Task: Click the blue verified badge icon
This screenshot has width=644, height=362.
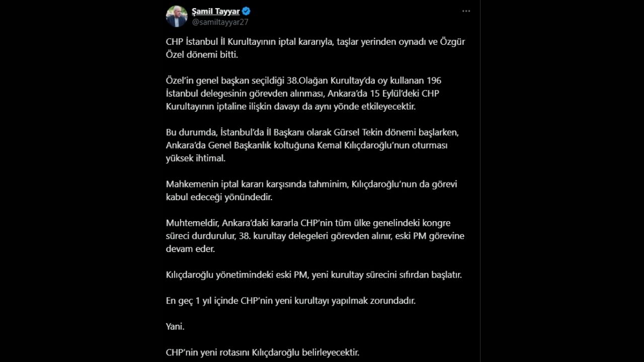Action: [247, 11]
